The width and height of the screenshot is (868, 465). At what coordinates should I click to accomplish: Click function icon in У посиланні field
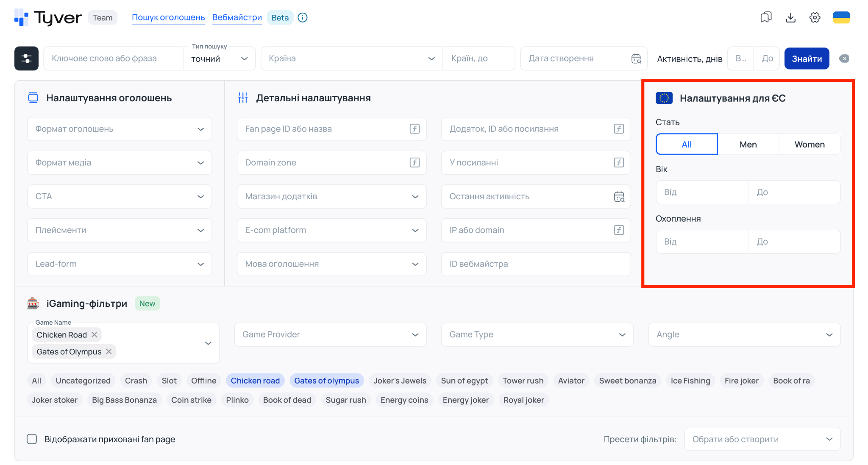point(619,162)
